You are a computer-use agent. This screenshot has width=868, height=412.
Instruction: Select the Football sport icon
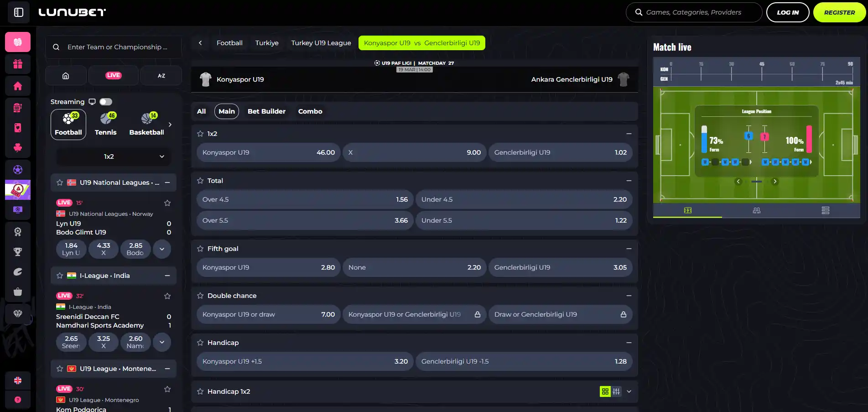[68, 124]
